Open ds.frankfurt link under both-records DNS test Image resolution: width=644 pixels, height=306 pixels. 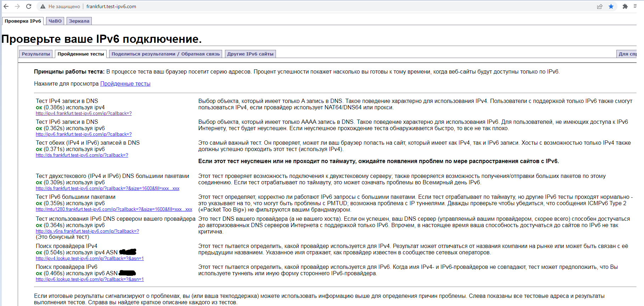tap(82, 155)
